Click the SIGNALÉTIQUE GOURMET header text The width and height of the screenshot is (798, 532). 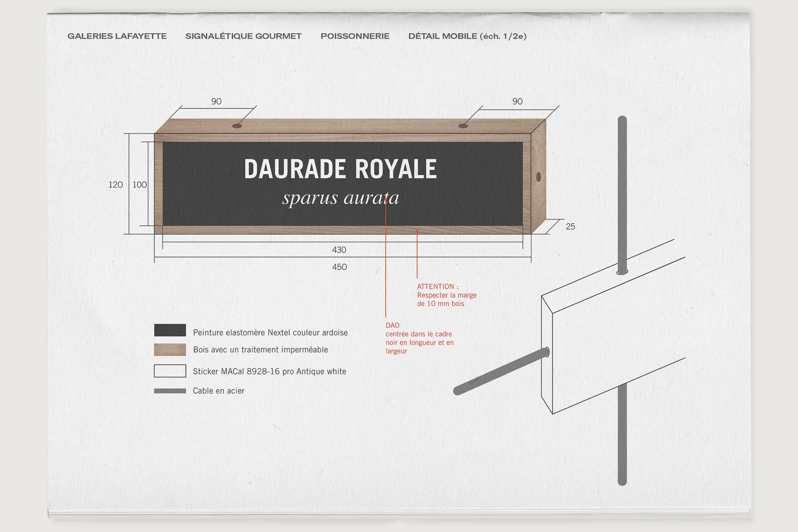coord(243,36)
